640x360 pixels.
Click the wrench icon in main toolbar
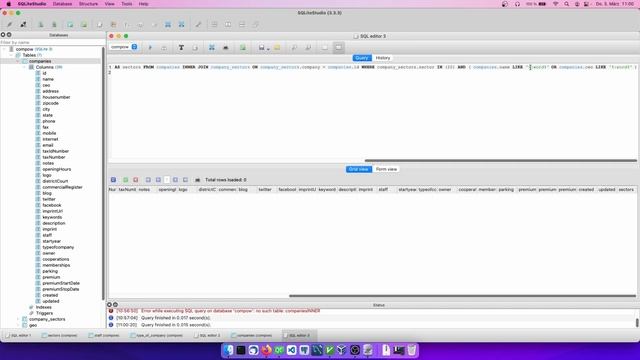point(198,24)
